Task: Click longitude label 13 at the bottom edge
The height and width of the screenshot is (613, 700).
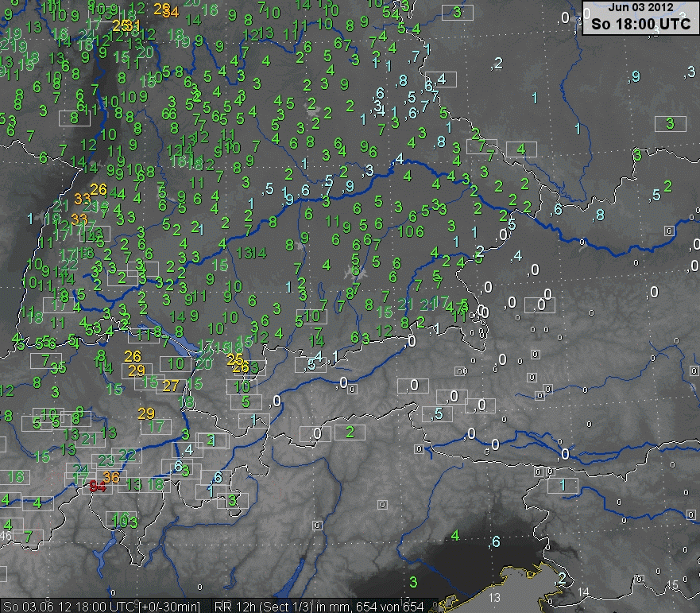Action: [x=495, y=596]
